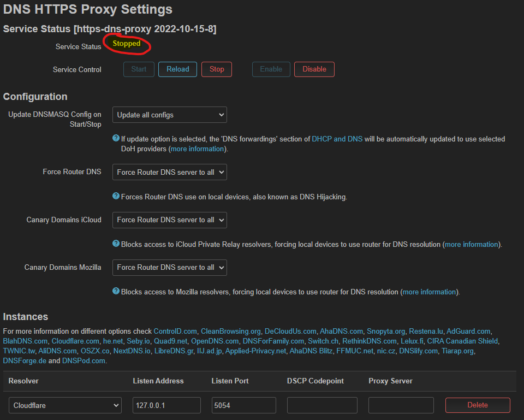Open more information link for Mozilla resolvers
This screenshot has height=420, width=524.
[x=430, y=292]
